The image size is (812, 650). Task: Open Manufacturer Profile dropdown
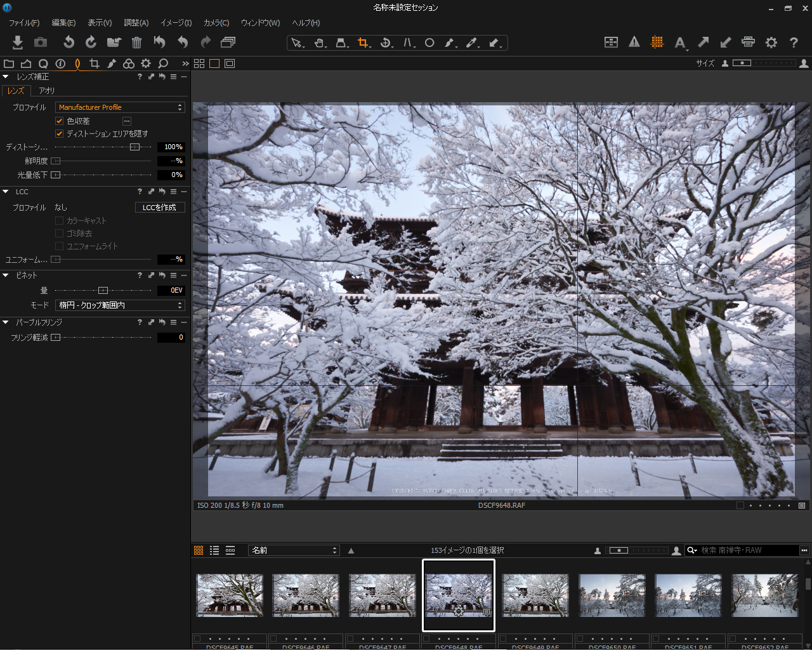(x=120, y=107)
